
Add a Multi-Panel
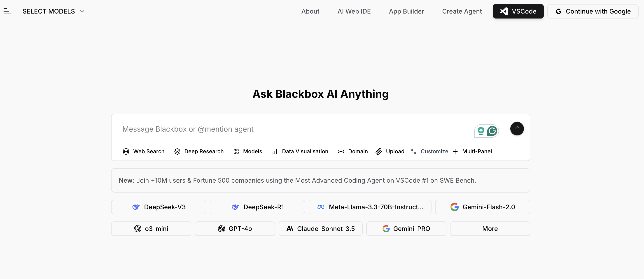pos(472,151)
